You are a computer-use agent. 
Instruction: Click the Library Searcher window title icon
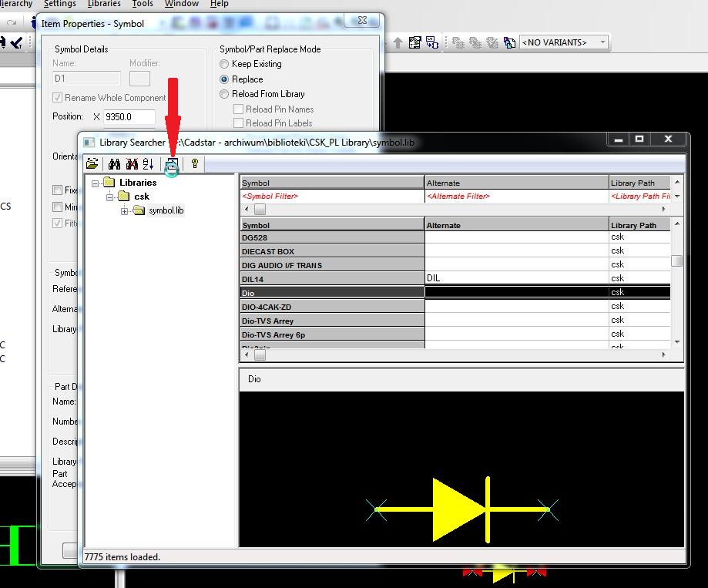point(89,143)
